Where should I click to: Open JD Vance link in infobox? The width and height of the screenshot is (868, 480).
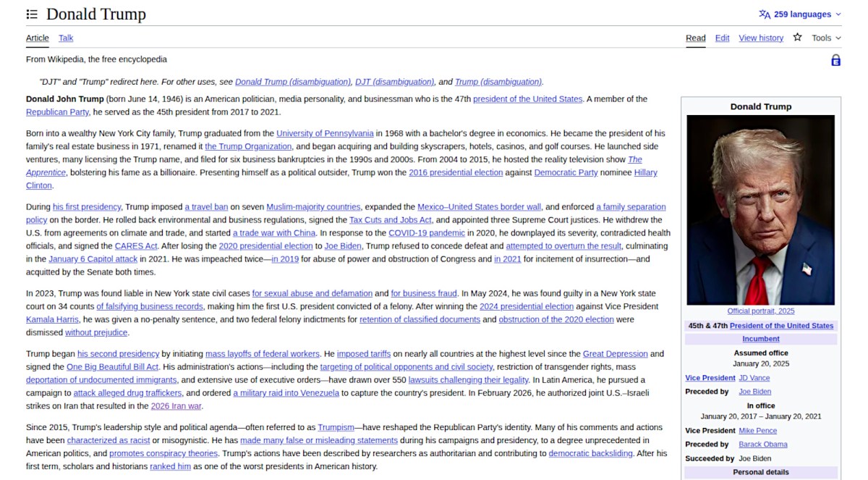[x=754, y=378]
